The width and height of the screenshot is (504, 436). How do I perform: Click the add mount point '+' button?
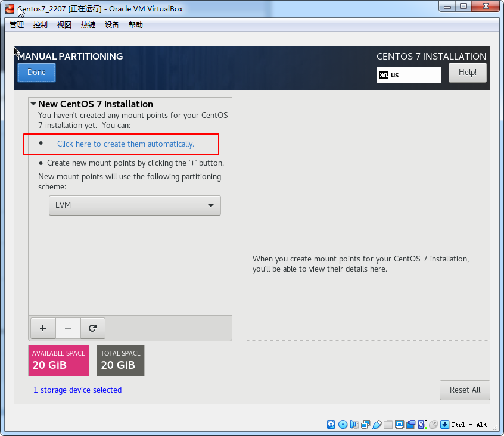click(43, 328)
